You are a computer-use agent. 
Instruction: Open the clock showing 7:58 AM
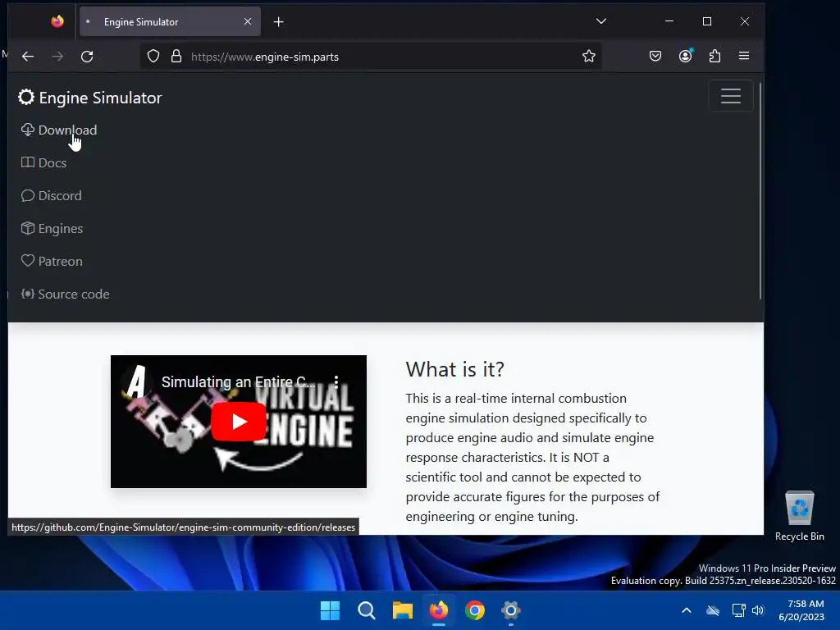[x=801, y=610]
